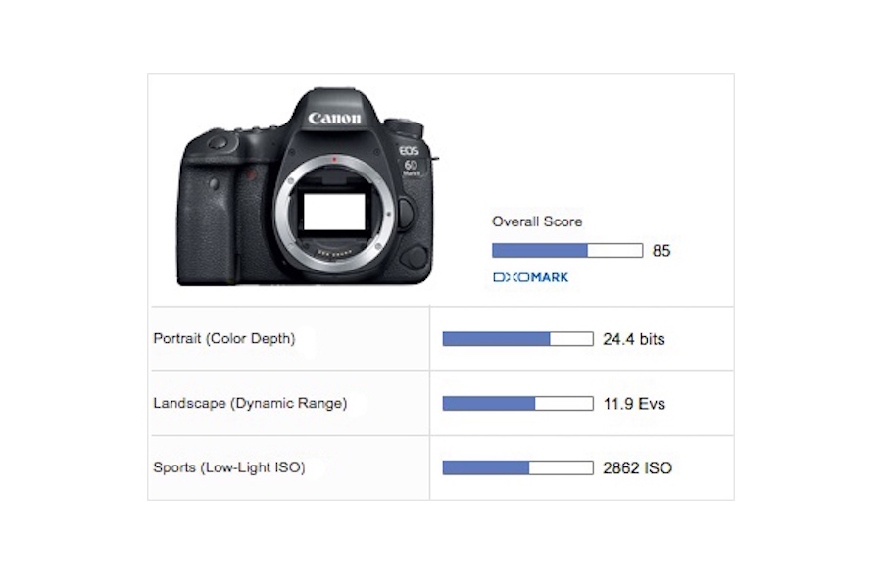882x588 pixels.
Task: Click the Sports (Low-Light ISO) label
Action: pyautogui.click(x=229, y=467)
